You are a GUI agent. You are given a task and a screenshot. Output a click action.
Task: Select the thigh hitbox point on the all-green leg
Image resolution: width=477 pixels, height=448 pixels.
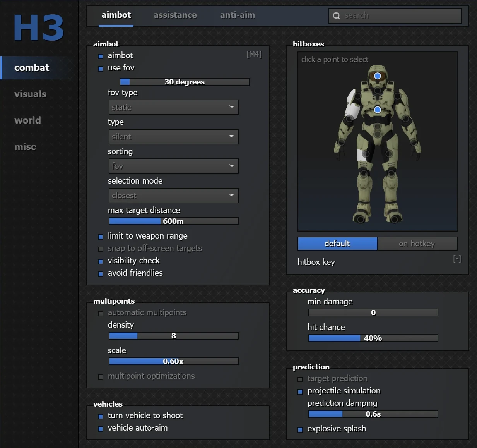(x=389, y=154)
